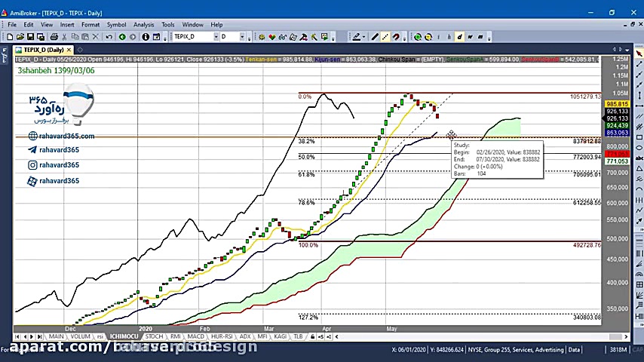
Task: Click the Paste icon in toolbar
Action: tap(85, 37)
